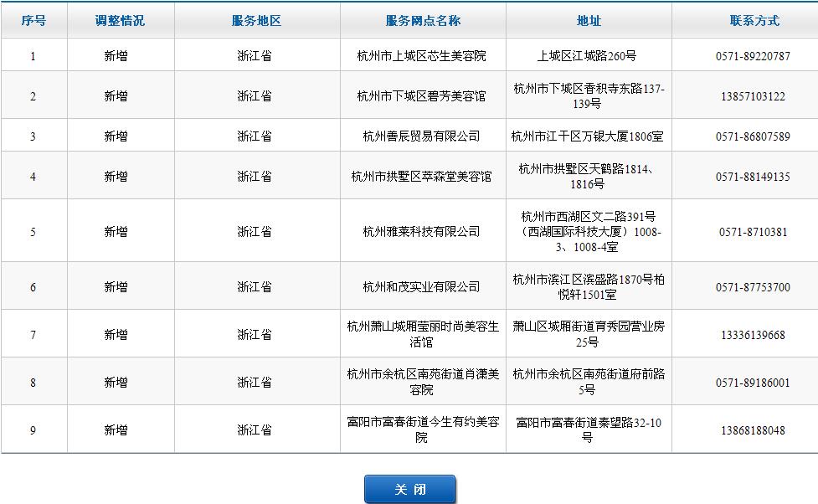Screen dimensions: 818x504
Task: Click the 服务地区 column header
Action: [x=256, y=21]
